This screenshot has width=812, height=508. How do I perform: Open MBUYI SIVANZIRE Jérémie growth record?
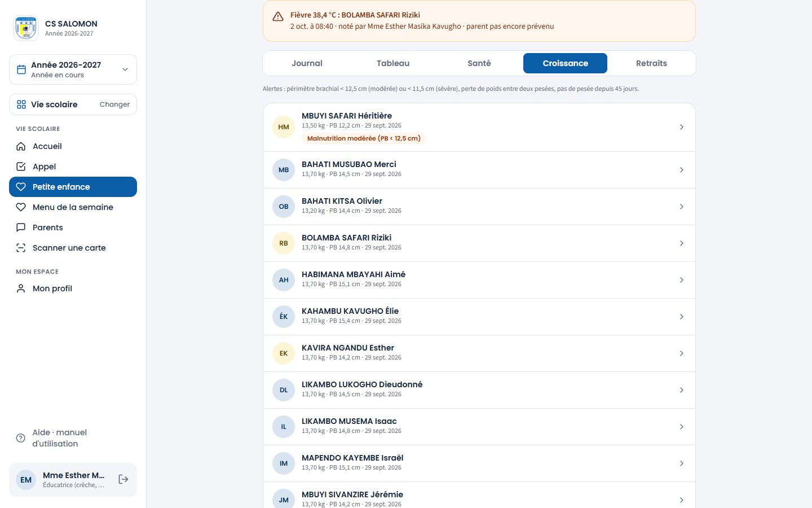479,495
